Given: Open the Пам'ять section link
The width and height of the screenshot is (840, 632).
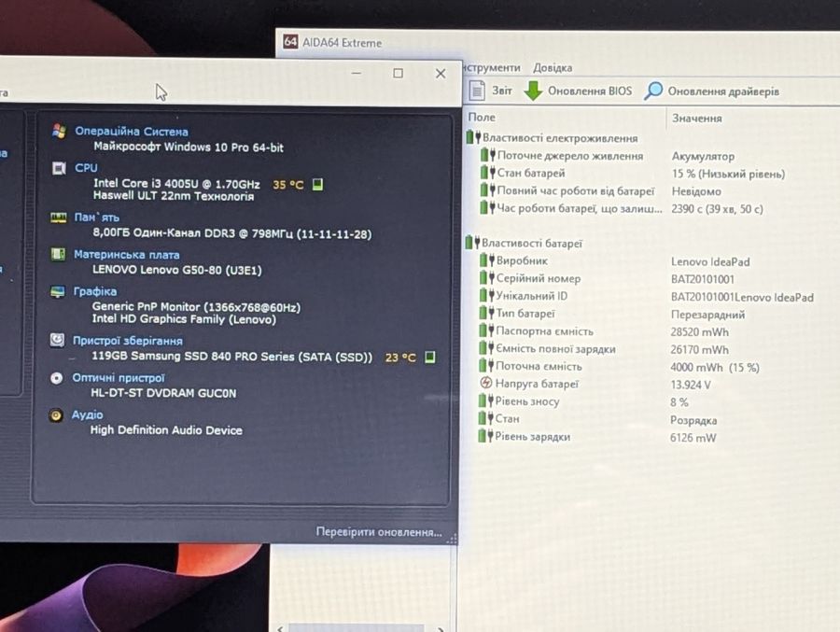Looking at the screenshot, I should pyautogui.click(x=96, y=218).
